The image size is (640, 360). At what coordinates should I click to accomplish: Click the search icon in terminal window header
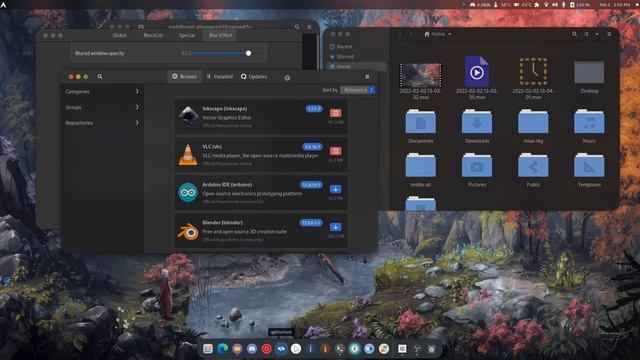coord(297,27)
